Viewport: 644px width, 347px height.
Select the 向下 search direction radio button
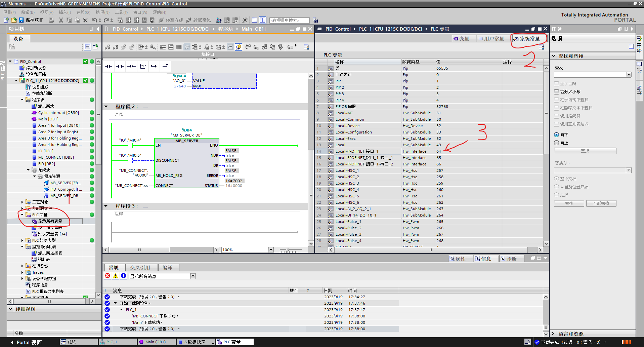(x=557, y=135)
